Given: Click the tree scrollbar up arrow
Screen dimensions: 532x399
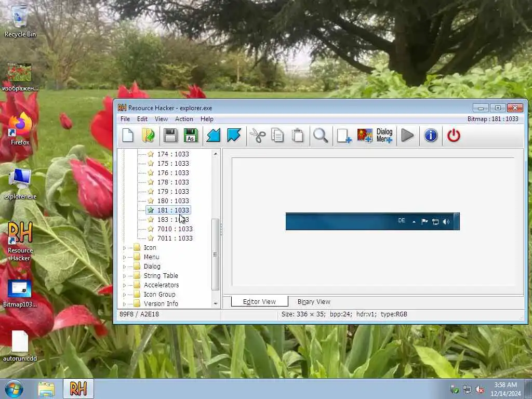Looking at the screenshot, I should (x=216, y=154).
